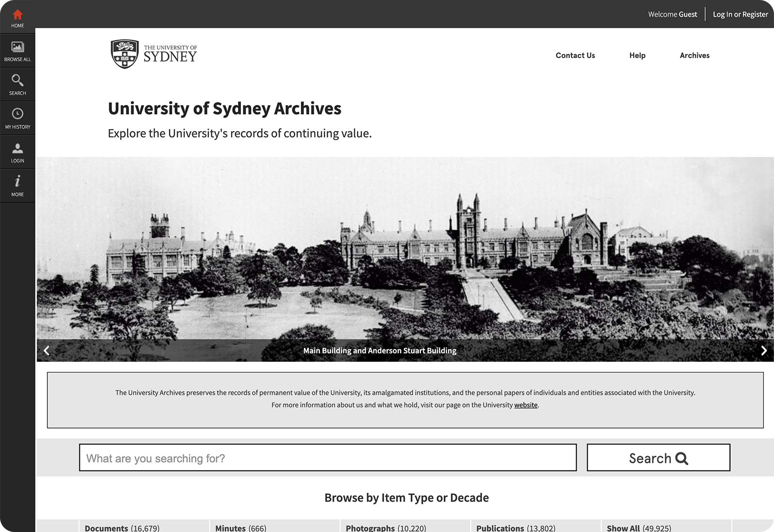This screenshot has width=774, height=532.
Task: Click 'Explore the University's records of continuing value.' text
Action: pyautogui.click(x=240, y=133)
